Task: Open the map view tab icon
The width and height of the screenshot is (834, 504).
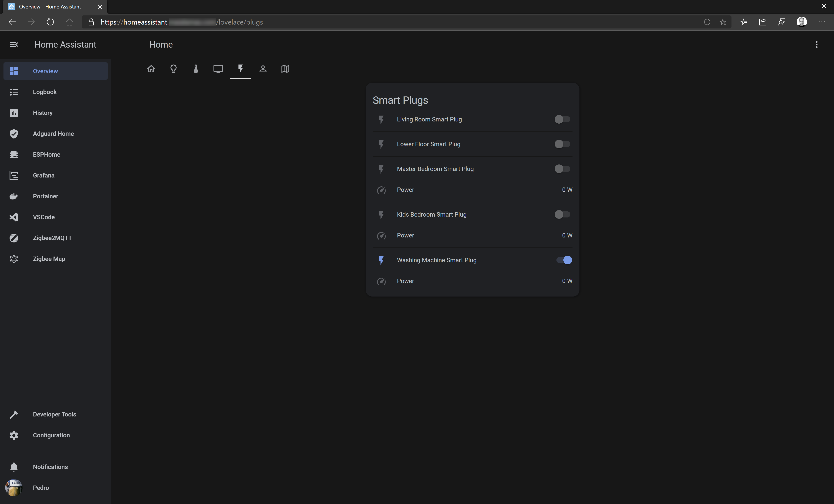Action: pos(285,69)
